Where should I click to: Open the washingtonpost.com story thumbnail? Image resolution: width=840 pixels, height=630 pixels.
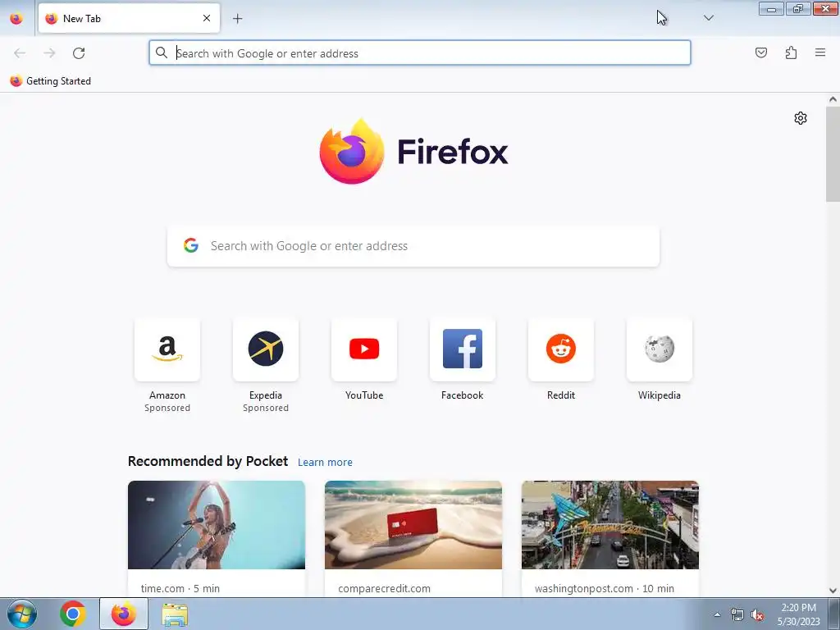click(x=610, y=525)
